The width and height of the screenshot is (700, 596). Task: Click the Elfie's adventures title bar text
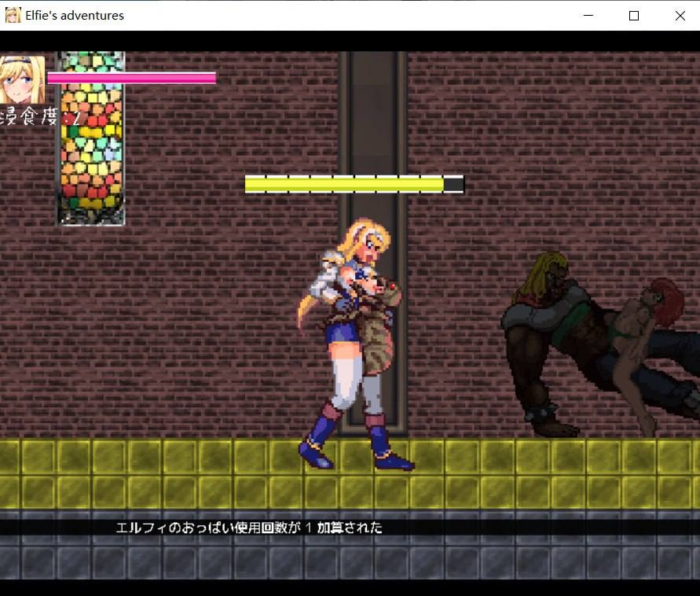76,15
